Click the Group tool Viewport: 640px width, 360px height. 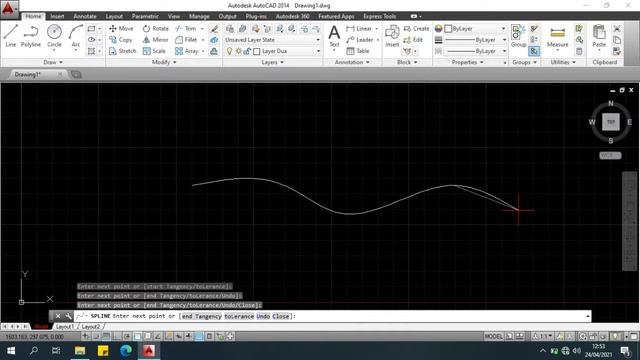click(518, 36)
